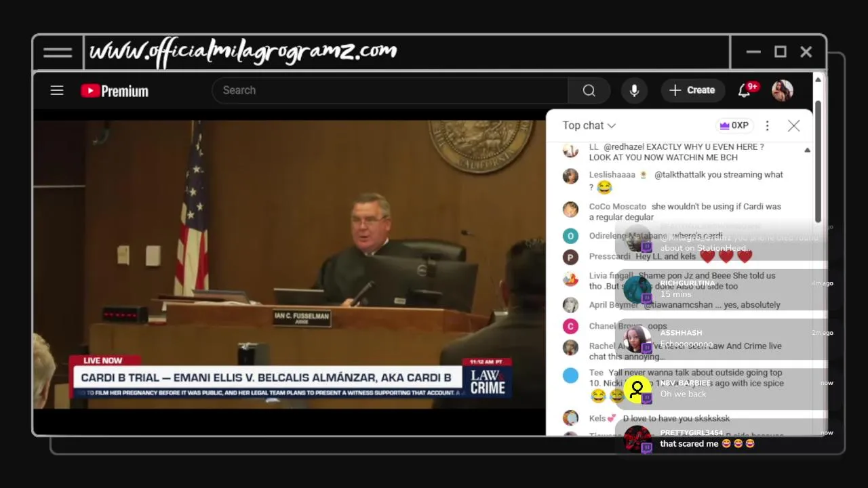Image resolution: width=868 pixels, height=488 pixels.
Task: Start voice search with the microphone icon
Action: [x=634, y=90]
